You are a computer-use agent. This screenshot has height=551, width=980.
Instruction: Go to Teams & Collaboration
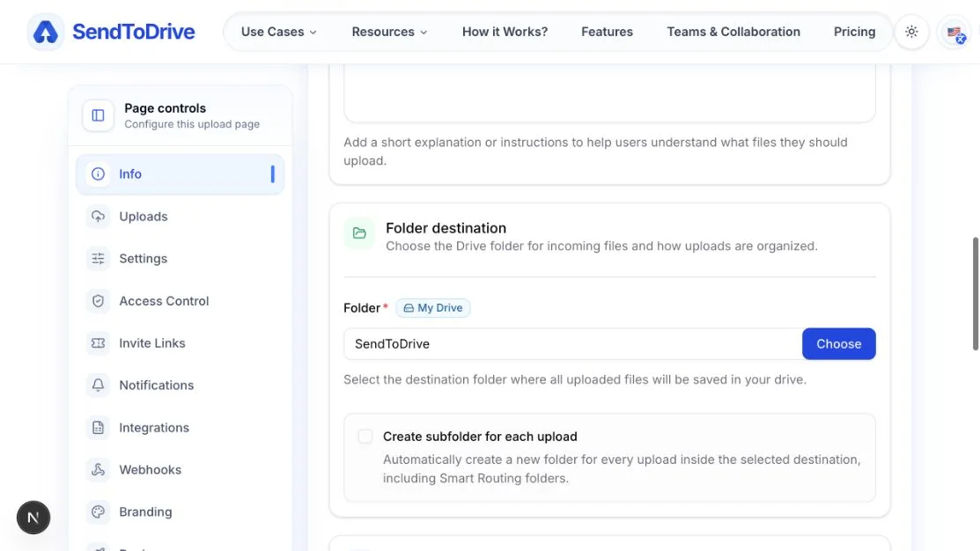click(x=733, y=32)
